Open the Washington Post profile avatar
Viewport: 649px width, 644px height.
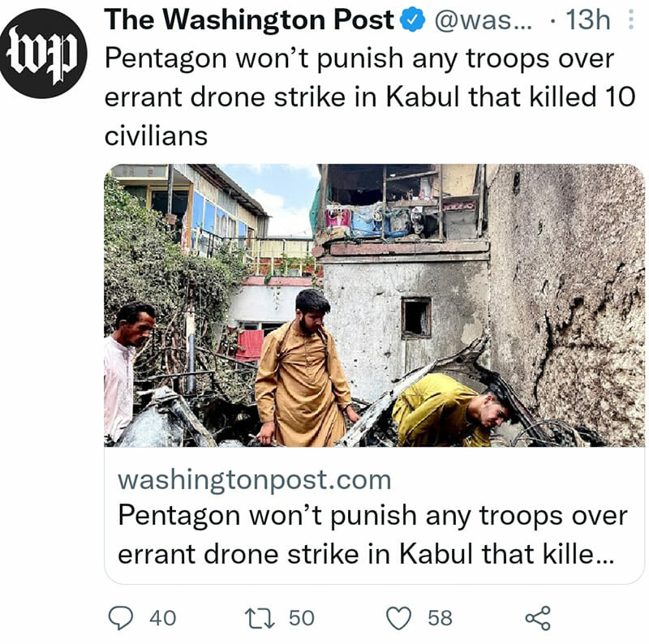point(44,54)
